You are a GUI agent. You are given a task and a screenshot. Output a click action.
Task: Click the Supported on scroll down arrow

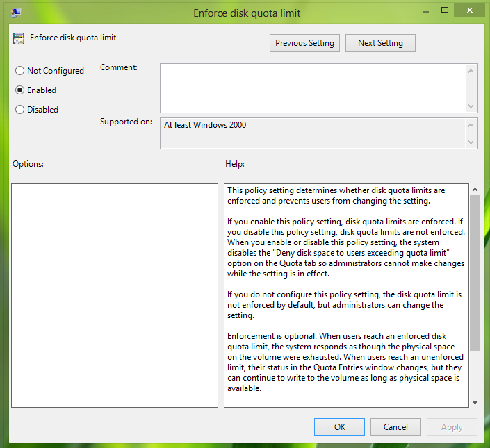point(471,142)
